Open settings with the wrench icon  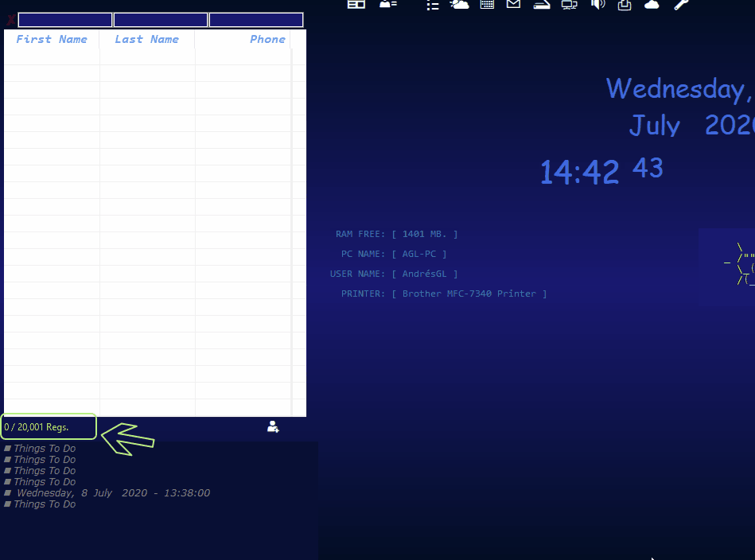click(681, 4)
